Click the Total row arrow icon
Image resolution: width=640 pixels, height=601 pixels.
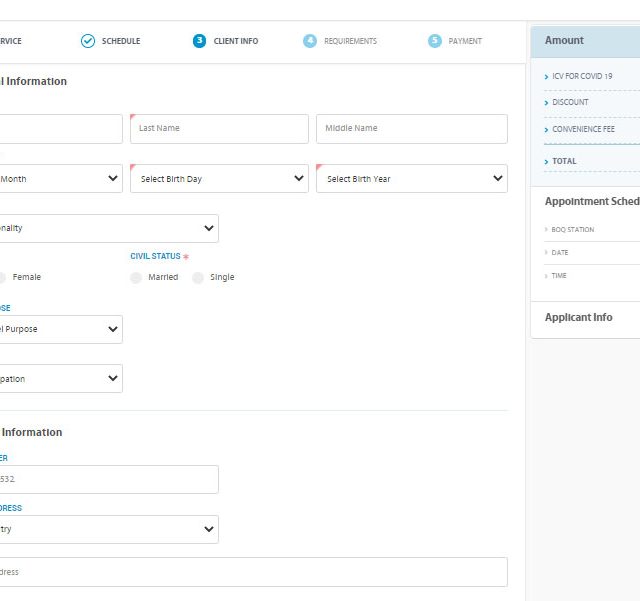click(546, 161)
